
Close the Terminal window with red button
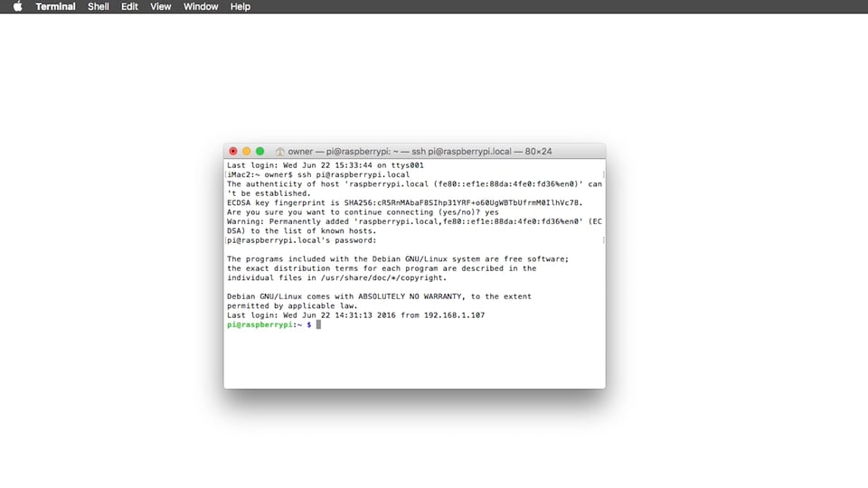point(233,151)
